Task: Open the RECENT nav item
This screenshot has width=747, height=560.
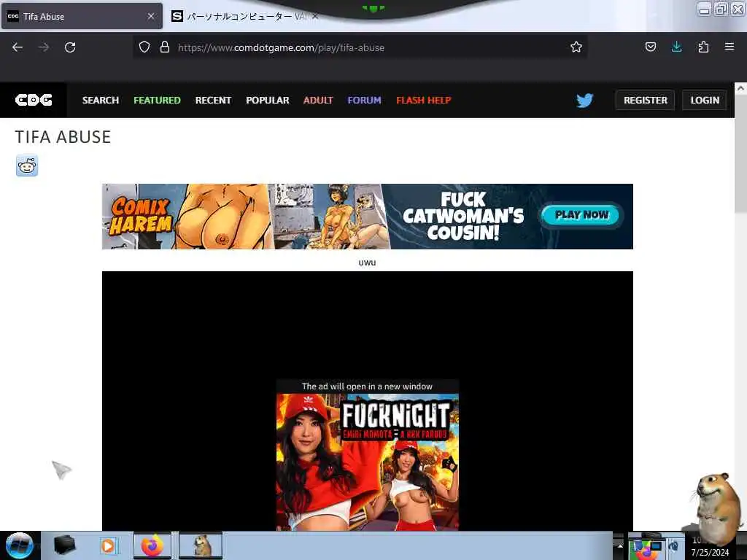Action: [x=213, y=100]
